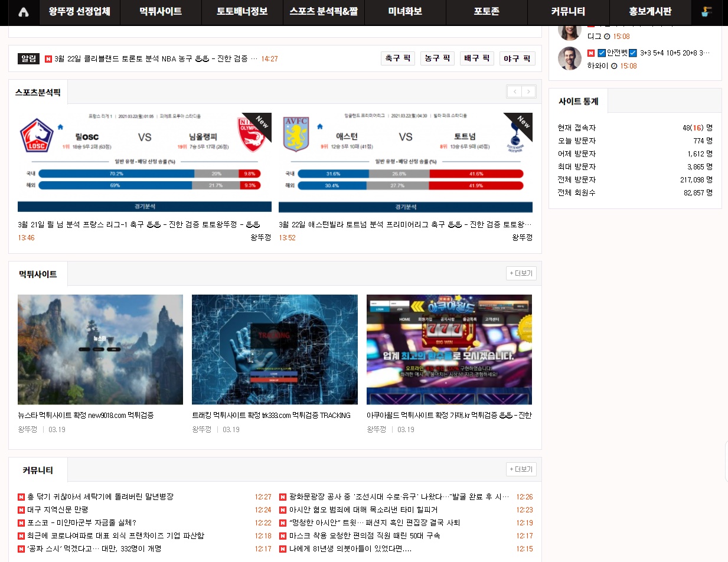Click the N icon beside 마스크 착용 요청한 post
The height and width of the screenshot is (562, 728).
point(283,536)
